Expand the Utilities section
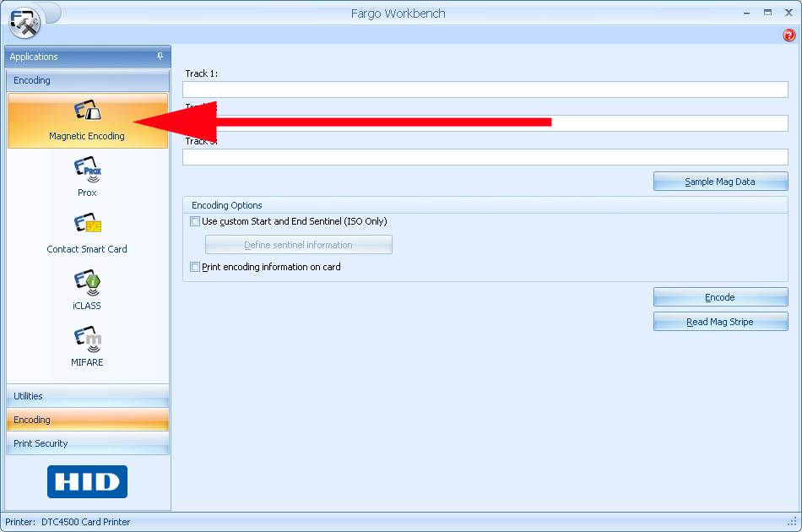 88,396
